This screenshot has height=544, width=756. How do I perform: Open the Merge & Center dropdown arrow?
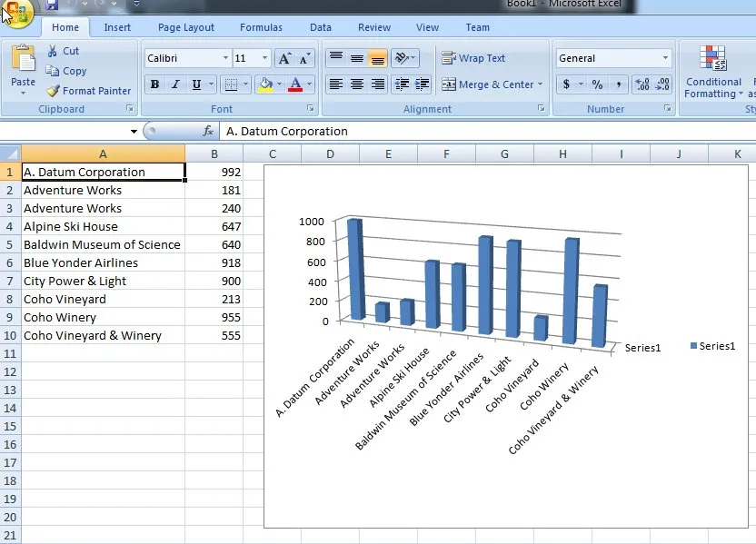click(x=540, y=84)
